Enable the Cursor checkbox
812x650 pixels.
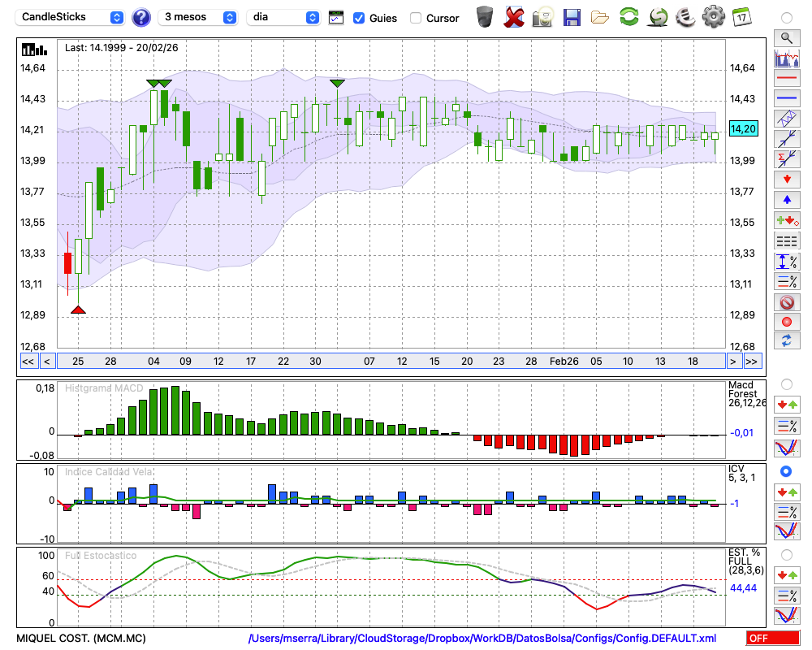click(416, 18)
